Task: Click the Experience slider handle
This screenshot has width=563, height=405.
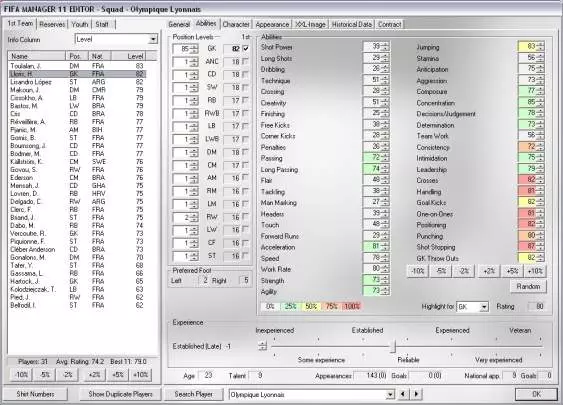Action: click(393, 347)
